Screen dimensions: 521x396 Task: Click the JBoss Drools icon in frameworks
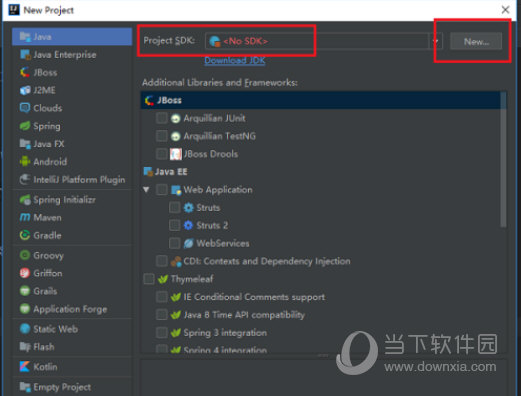(176, 154)
